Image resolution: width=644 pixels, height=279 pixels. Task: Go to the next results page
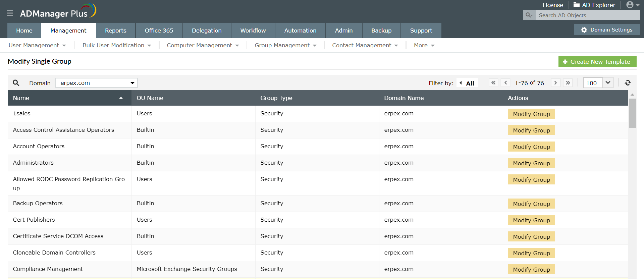point(555,83)
